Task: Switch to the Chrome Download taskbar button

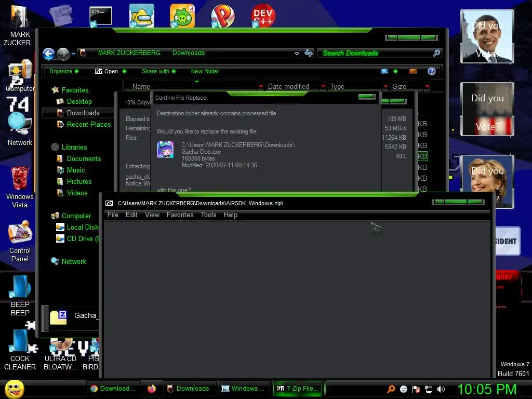Action: 114,389
